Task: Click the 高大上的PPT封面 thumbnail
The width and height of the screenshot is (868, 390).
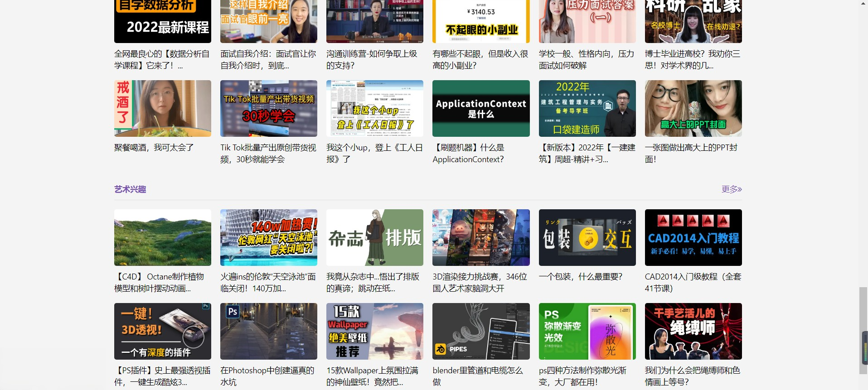Action: point(693,109)
